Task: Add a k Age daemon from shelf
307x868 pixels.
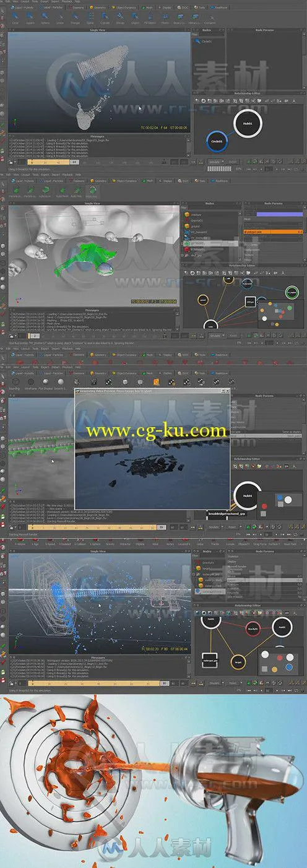Action: (x=35, y=542)
